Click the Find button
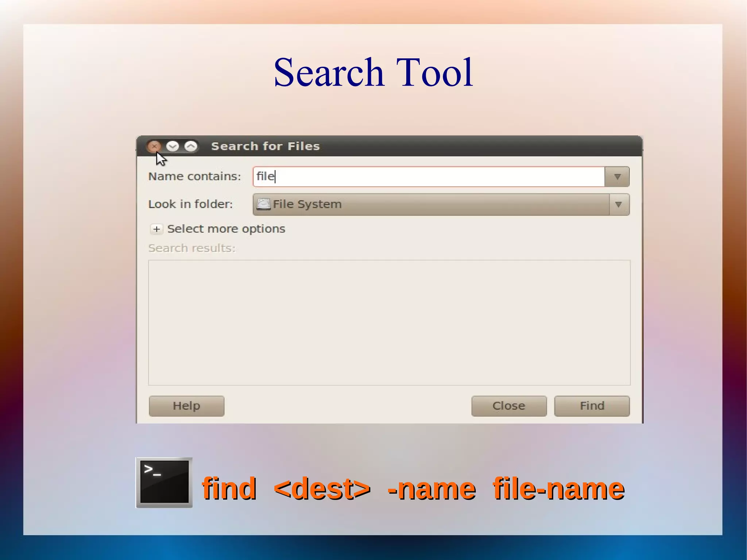Viewport: 747px width, 560px height. 592,406
